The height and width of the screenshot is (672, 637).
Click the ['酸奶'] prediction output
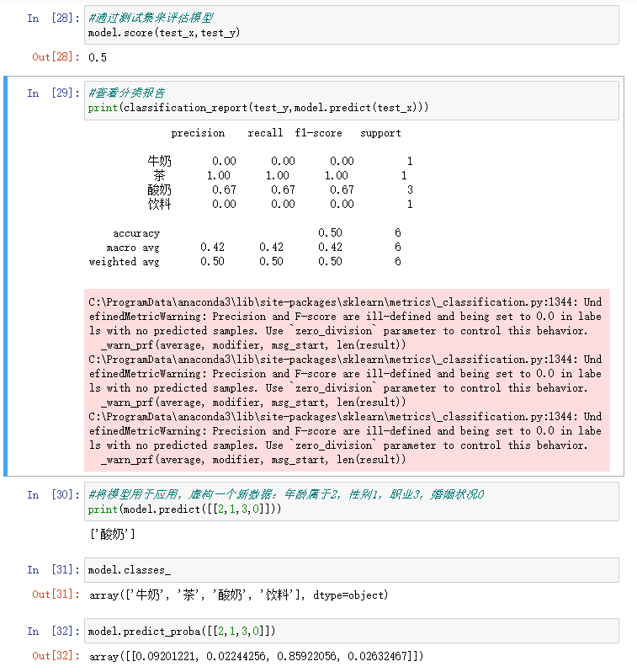pyautogui.click(x=113, y=534)
